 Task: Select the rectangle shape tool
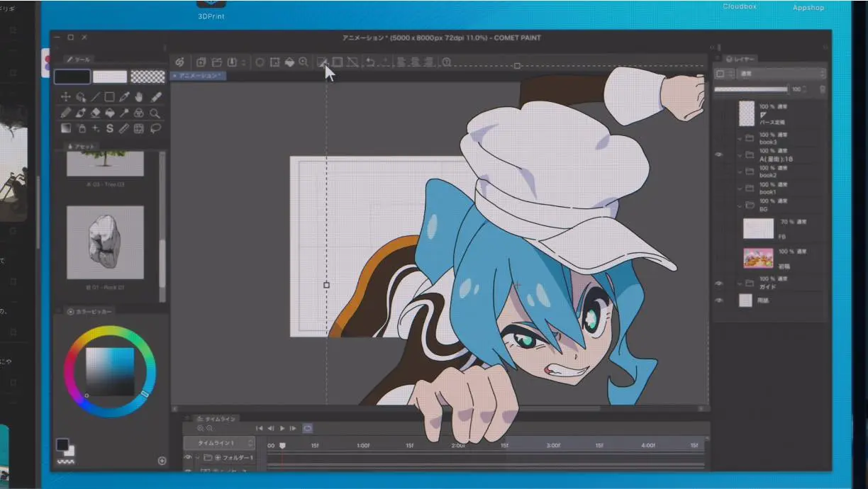(x=110, y=97)
